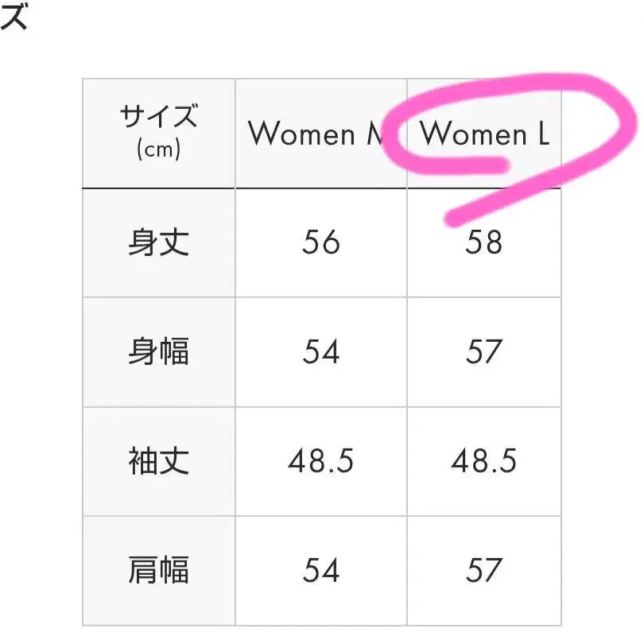Click the Women M 身幅 value 54

click(320, 352)
